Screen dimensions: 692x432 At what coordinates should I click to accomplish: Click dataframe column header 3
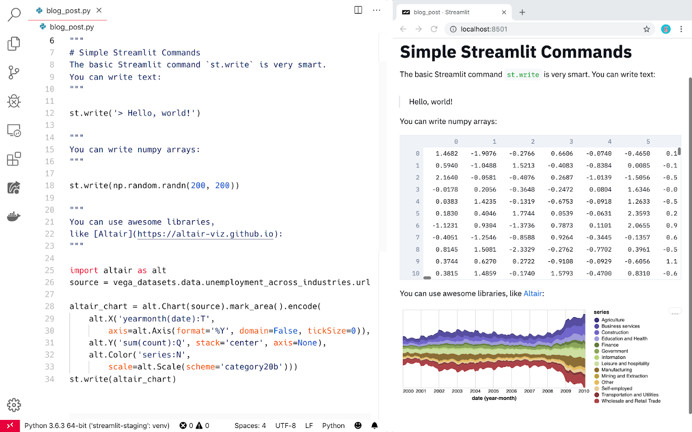571,142
